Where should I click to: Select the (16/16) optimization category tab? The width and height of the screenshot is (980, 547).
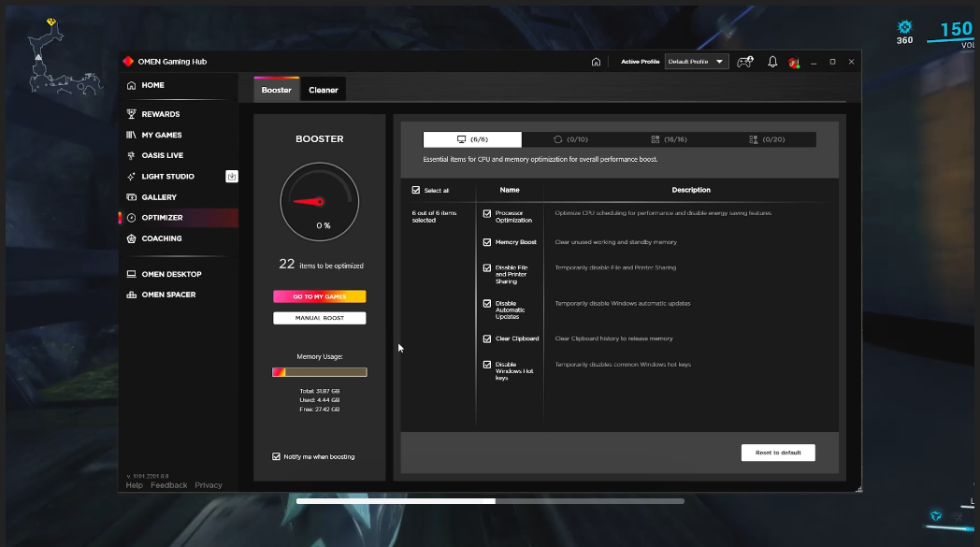pyautogui.click(x=669, y=139)
